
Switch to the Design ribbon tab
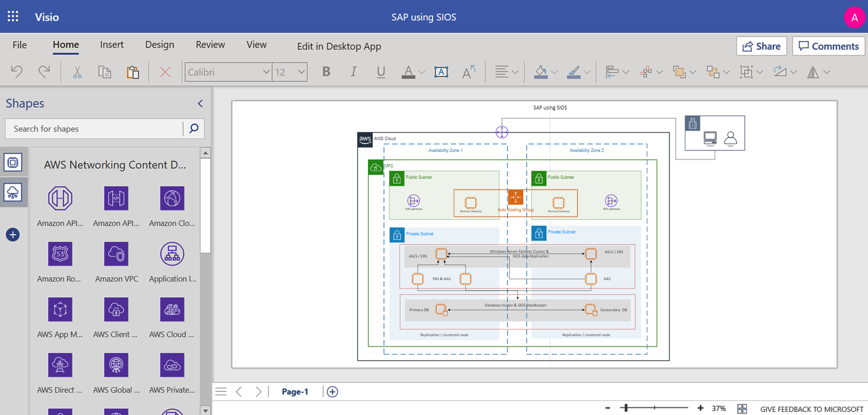click(159, 45)
